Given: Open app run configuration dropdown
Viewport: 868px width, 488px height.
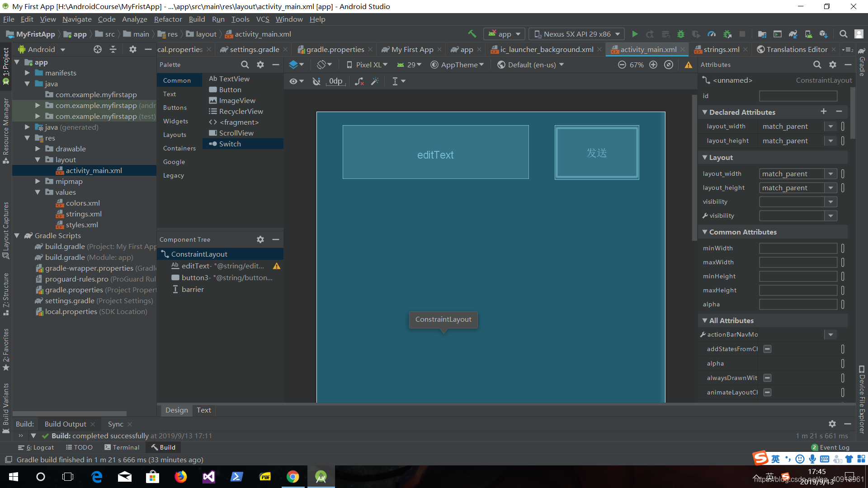Looking at the screenshot, I should click(x=505, y=34).
